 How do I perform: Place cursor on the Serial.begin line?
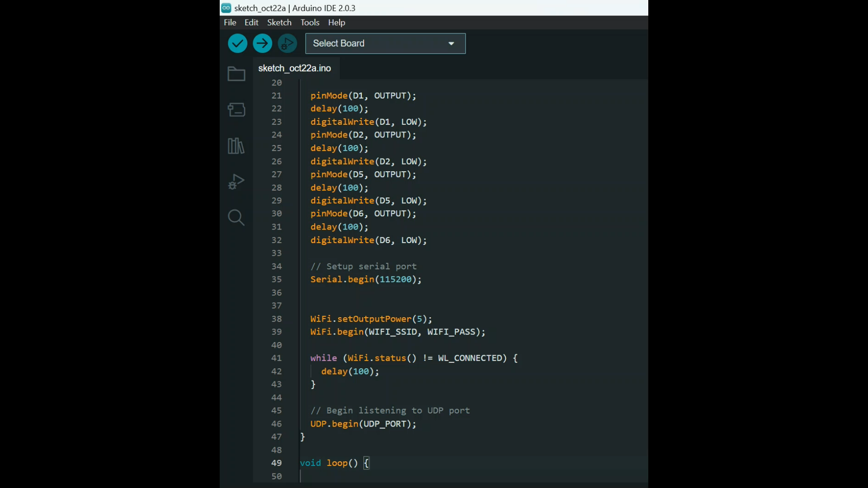tap(365, 279)
